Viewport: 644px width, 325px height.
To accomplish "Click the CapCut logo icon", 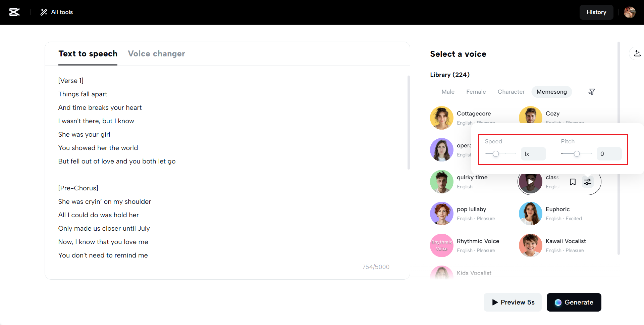I will [x=14, y=12].
